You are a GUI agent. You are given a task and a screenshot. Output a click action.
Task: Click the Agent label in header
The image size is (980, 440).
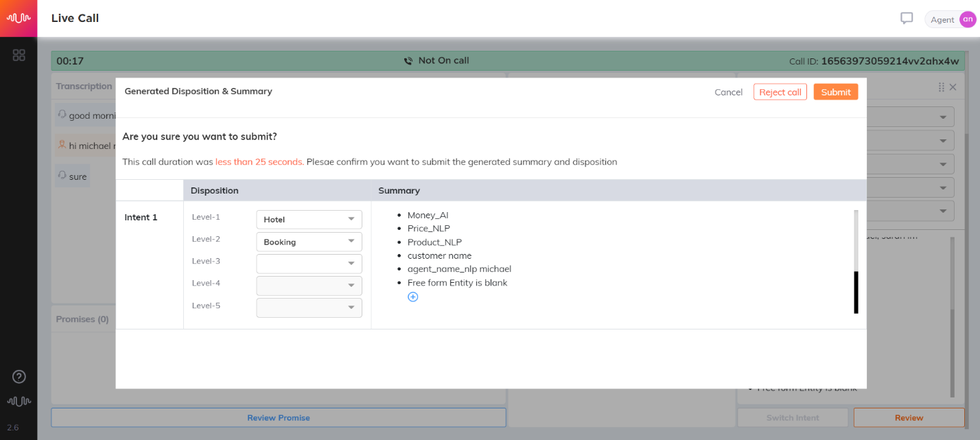click(942, 20)
